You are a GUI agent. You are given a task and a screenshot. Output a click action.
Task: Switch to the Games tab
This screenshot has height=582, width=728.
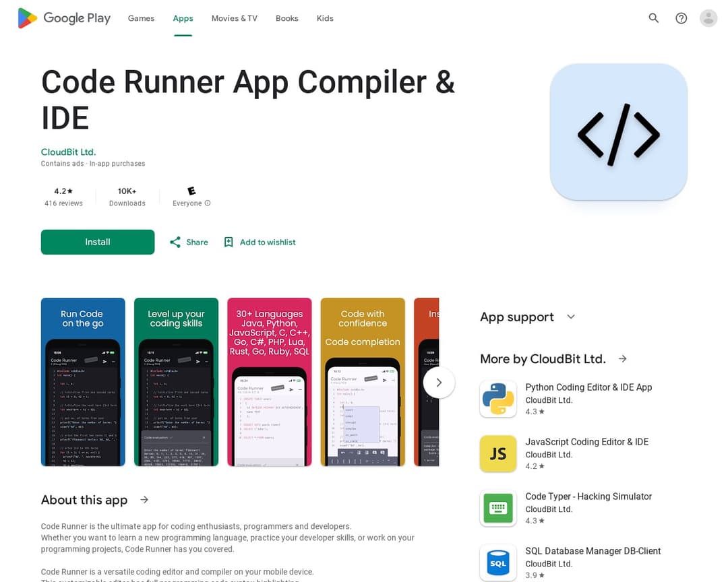141,18
